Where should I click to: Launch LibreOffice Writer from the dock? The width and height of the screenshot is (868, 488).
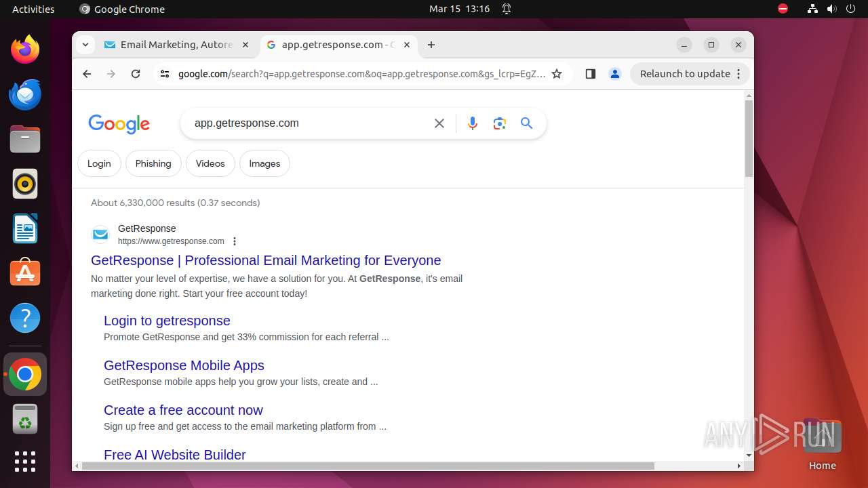coord(25,228)
